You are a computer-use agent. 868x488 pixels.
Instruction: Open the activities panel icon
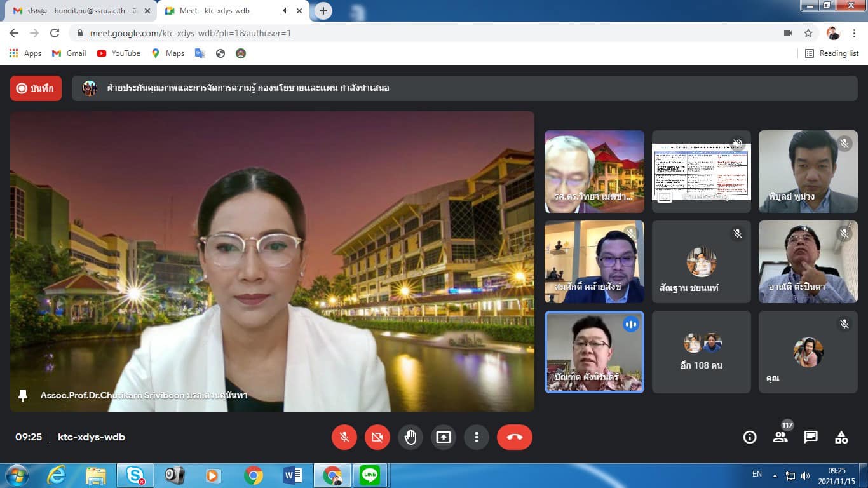[x=841, y=437]
